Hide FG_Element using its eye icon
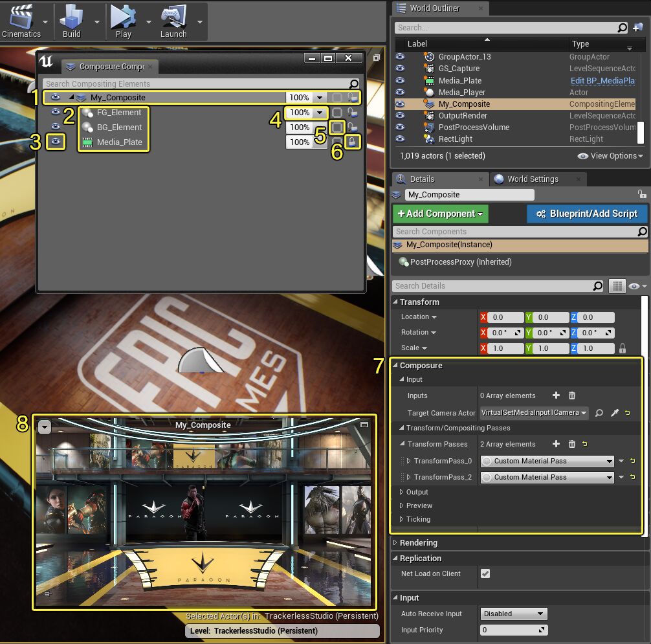Screen dimensions: 651x644 [56, 113]
